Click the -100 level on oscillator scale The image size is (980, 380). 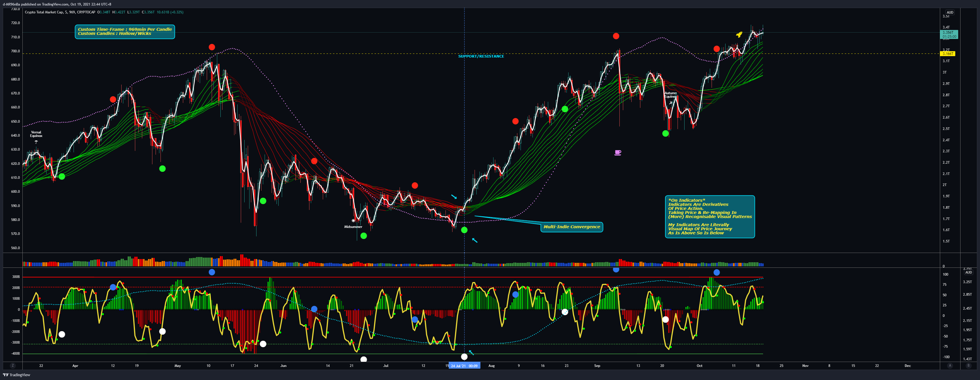pos(946,357)
